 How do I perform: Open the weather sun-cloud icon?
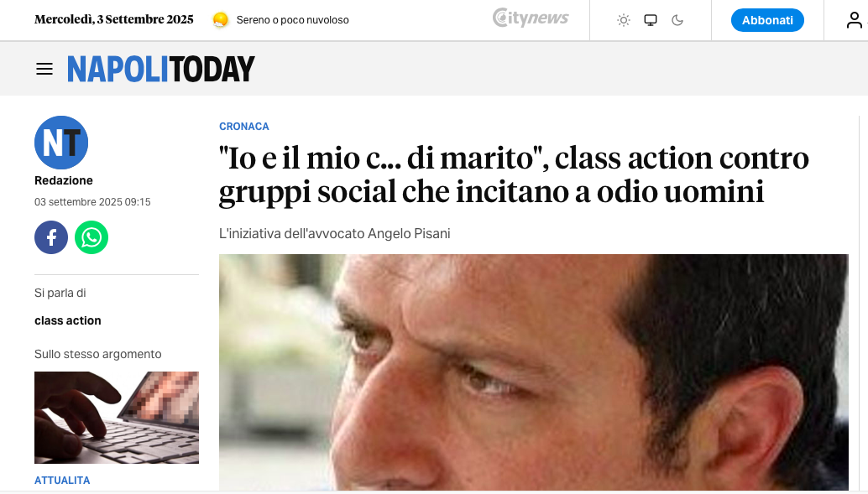coord(220,20)
